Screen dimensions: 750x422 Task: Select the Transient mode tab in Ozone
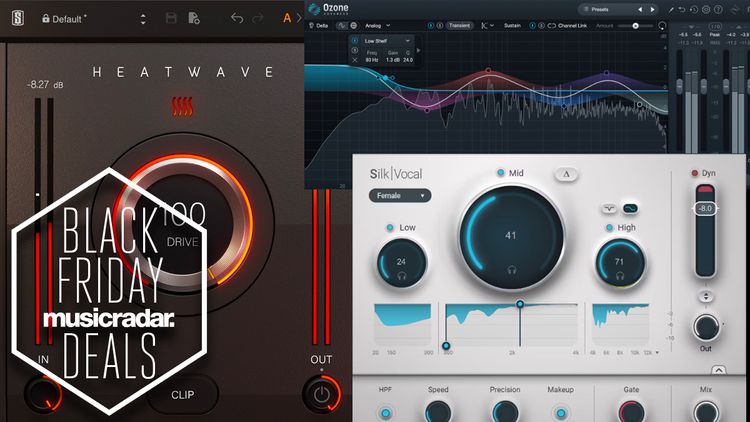pos(459,25)
